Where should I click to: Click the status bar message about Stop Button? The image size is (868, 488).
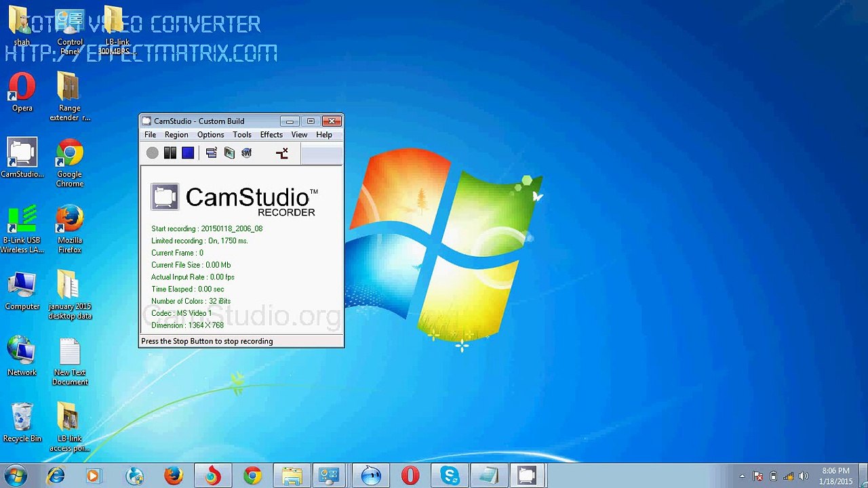(207, 341)
